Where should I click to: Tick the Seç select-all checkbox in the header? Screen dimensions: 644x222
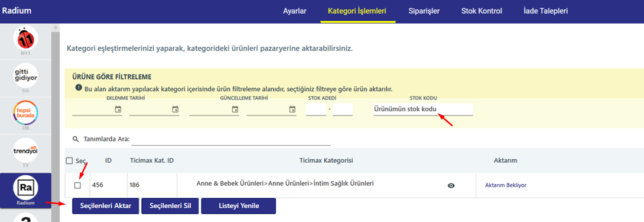69,160
